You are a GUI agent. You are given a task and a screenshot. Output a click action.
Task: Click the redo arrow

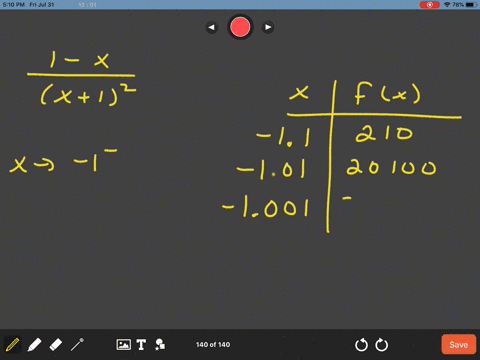click(x=382, y=345)
